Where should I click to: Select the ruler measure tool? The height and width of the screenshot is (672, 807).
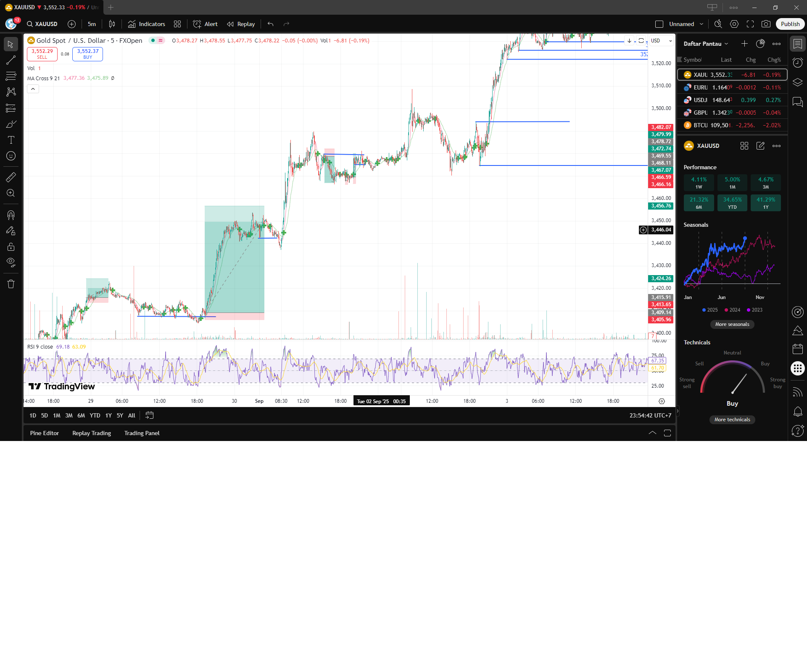tap(11, 177)
